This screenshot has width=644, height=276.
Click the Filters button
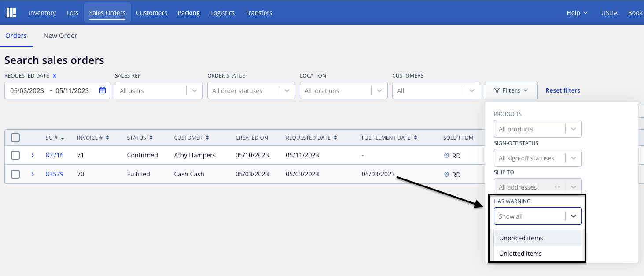(511, 90)
